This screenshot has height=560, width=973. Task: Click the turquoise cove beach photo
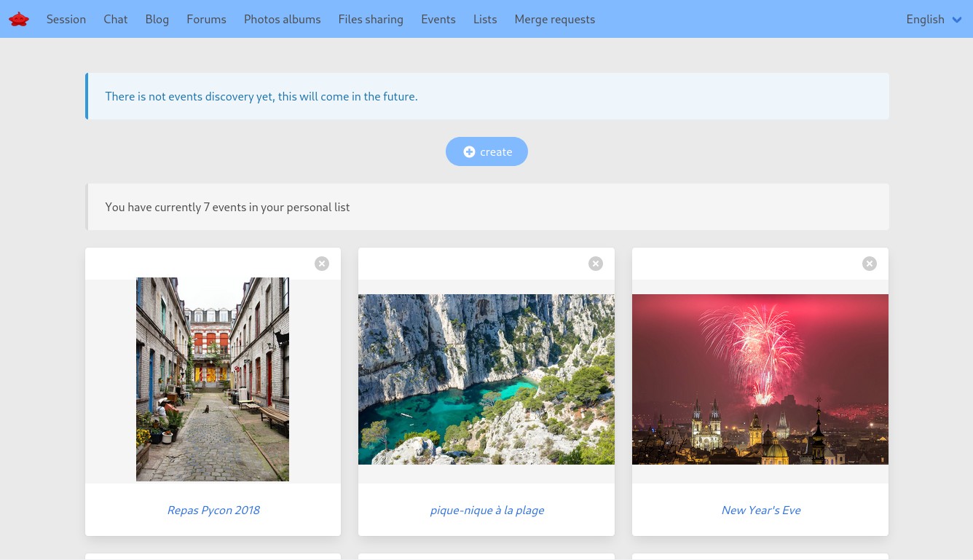(486, 379)
